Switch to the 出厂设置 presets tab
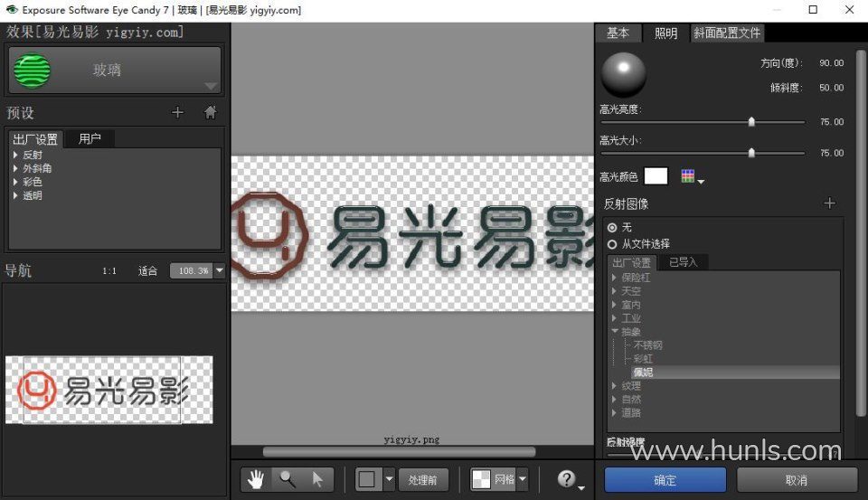868x500 pixels. pyautogui.click(x=35, y=139)
